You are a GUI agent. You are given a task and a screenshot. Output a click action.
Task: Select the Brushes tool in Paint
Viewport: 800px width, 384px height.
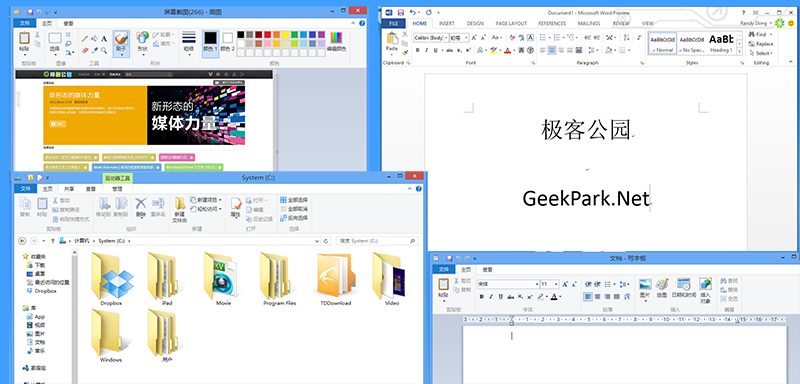pyautogui.click(x=121, y=43)
